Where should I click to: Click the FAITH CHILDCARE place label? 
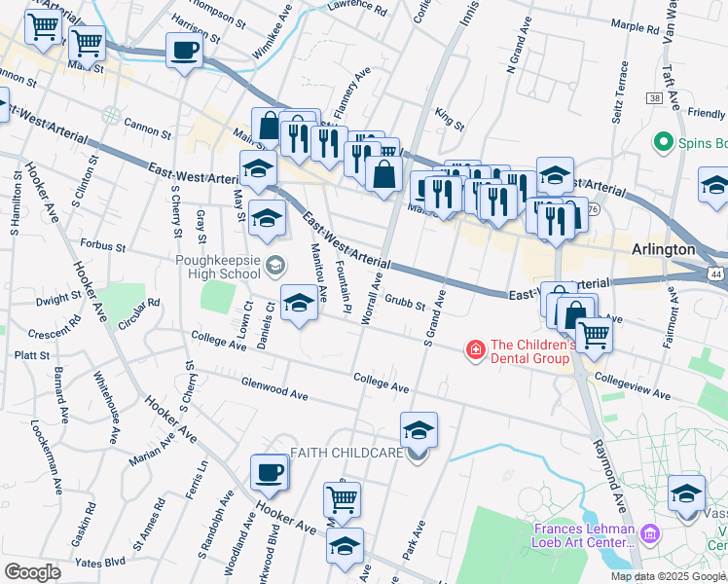[346, 453]
